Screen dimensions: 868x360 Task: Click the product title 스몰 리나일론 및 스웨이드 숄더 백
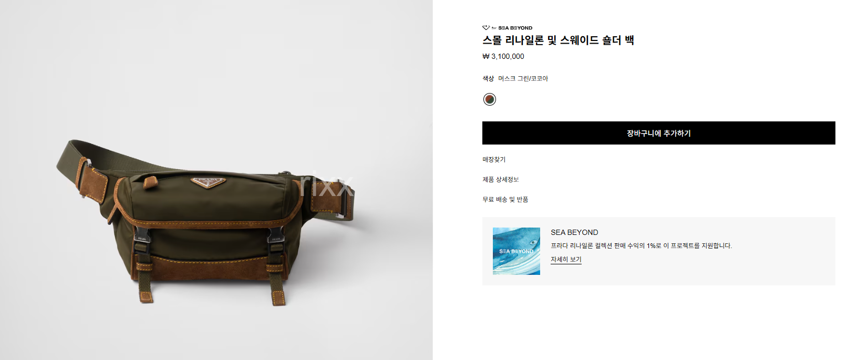[x=558, y=40]
